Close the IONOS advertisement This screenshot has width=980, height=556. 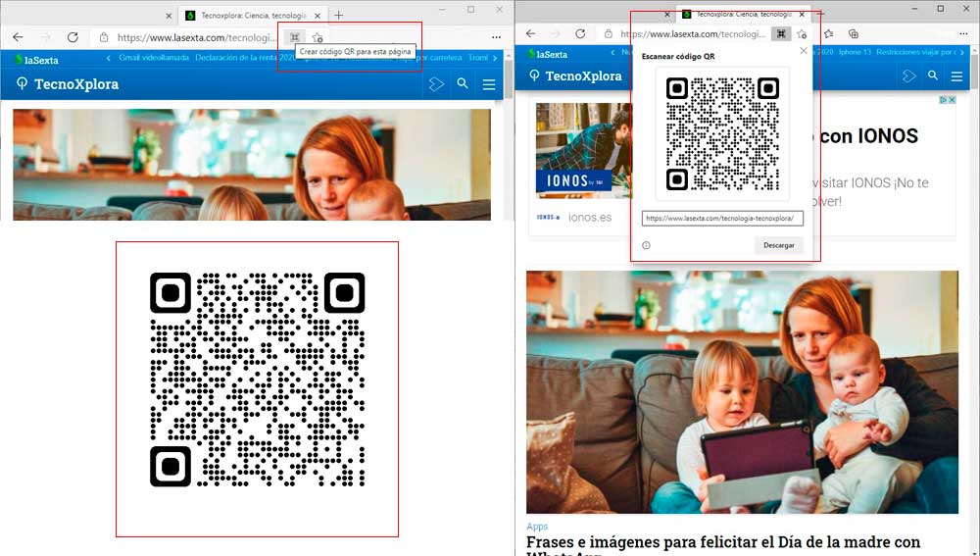point(953,99)
